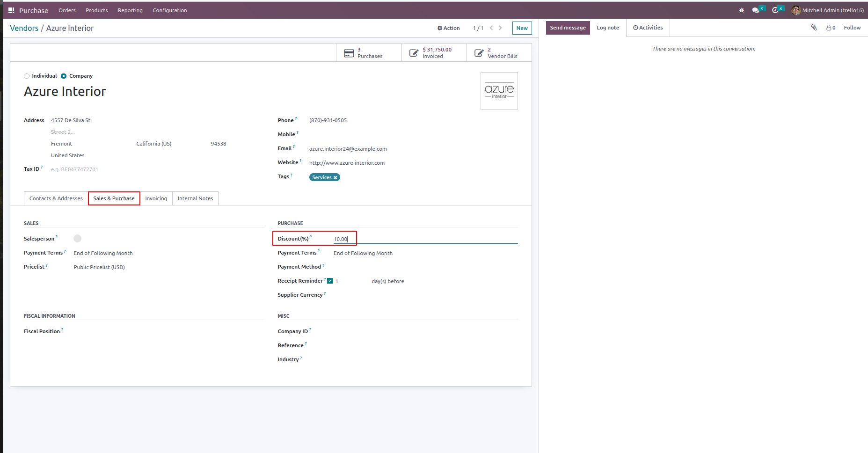Open Purchase Payment Terms dropdown
The height and width of the screenshot is (453, 868).
coord(425,253)
